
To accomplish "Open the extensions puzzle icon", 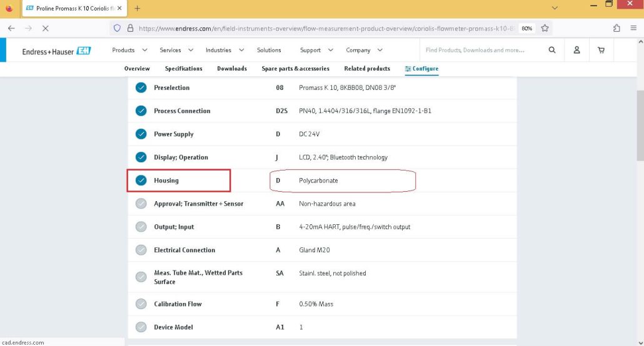I will pos(616,28).
